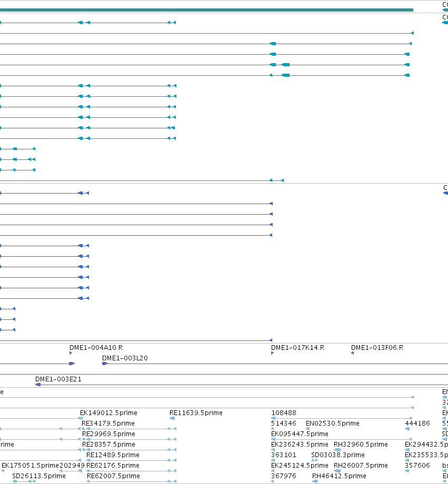
Task: Select the block under RH26007.5prime
Action: pos(337,470)
